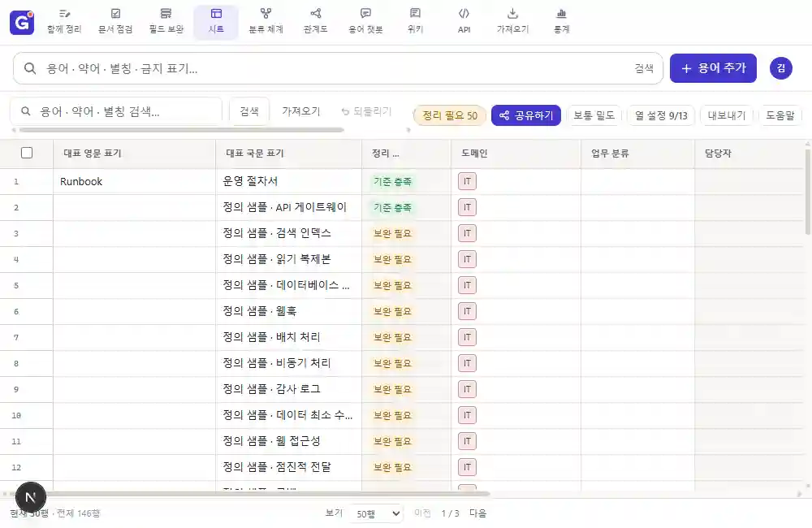Screen dimensions: 812x528
Task: Toggle the 보통 밀도 density setting
Action: coord(594,115)
